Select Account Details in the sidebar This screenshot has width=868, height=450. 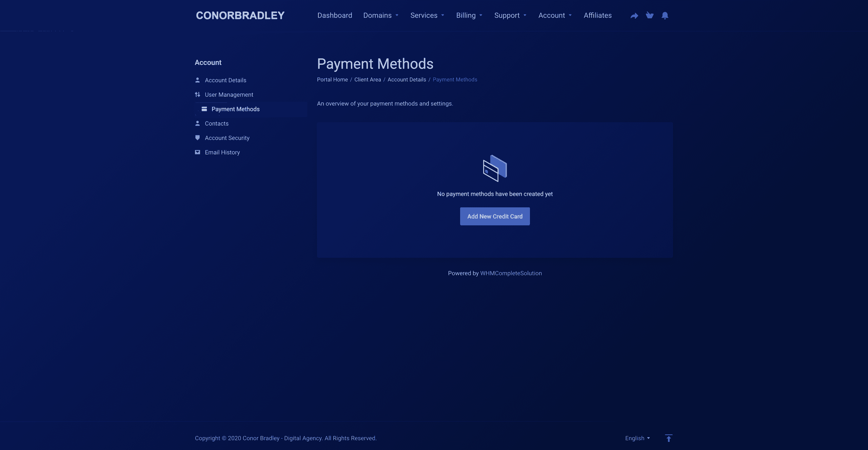225,80
